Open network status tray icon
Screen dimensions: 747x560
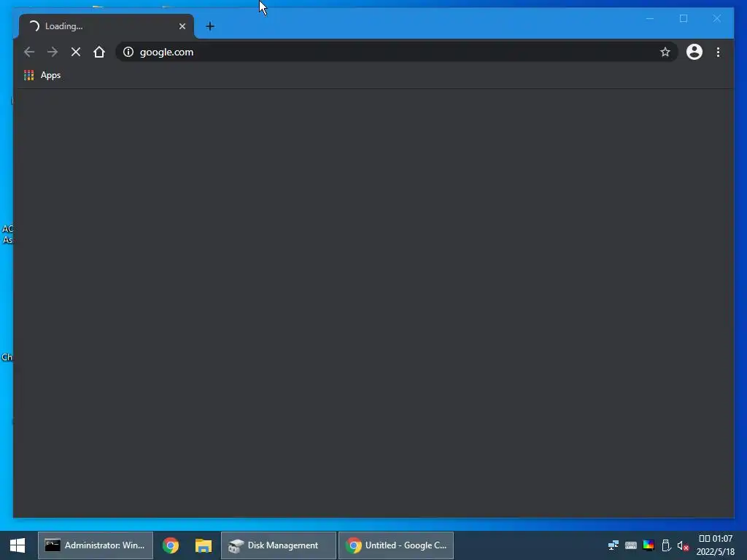coord(613,545)
